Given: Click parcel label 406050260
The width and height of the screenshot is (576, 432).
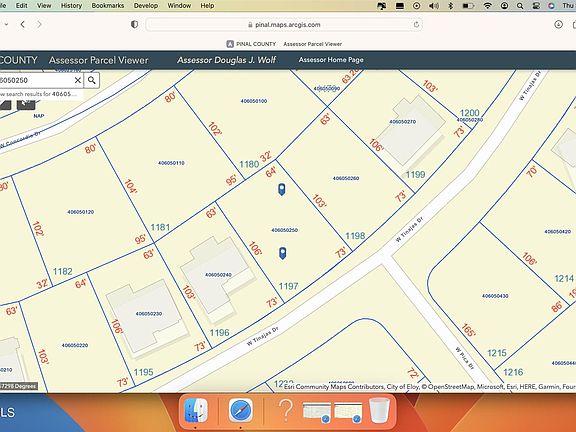Looking at the screenshot, I should pyautogui.click(x=346, y=179).
